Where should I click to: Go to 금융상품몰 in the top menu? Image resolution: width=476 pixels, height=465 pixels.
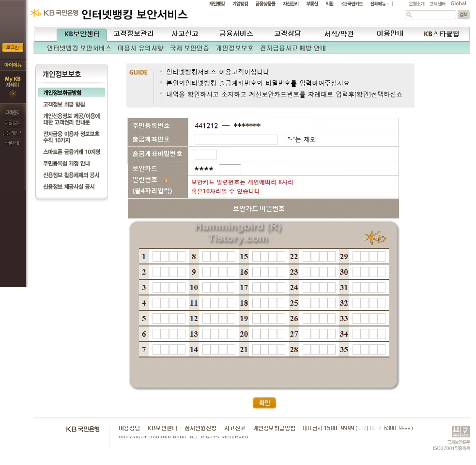click(265, 4)
